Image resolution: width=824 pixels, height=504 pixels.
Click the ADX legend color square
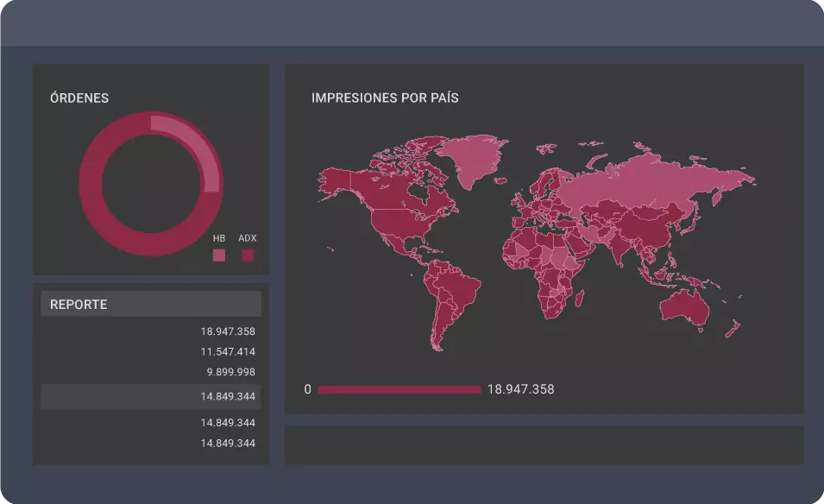coord(248,255)
